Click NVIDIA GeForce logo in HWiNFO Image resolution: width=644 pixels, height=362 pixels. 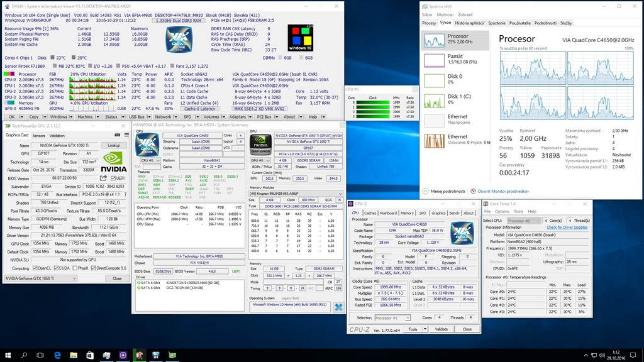click(261, 145)
